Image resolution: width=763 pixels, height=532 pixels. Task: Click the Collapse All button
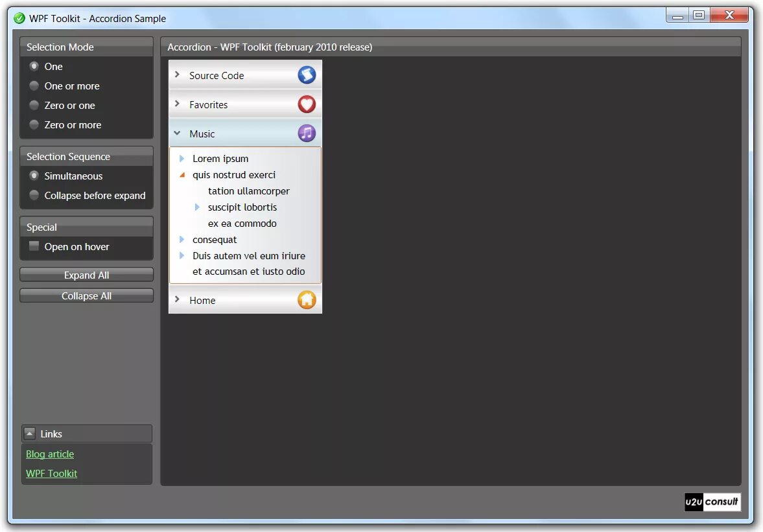87,295
